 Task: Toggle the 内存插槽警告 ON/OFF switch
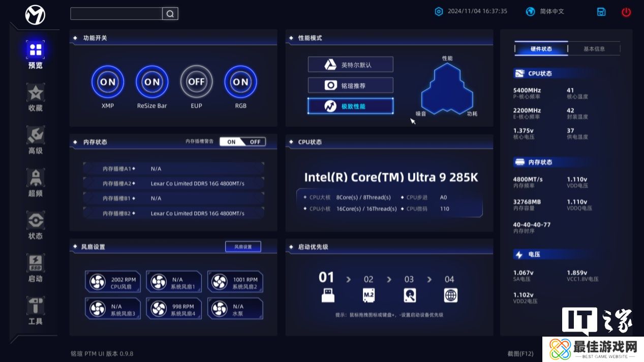(242, 142)
